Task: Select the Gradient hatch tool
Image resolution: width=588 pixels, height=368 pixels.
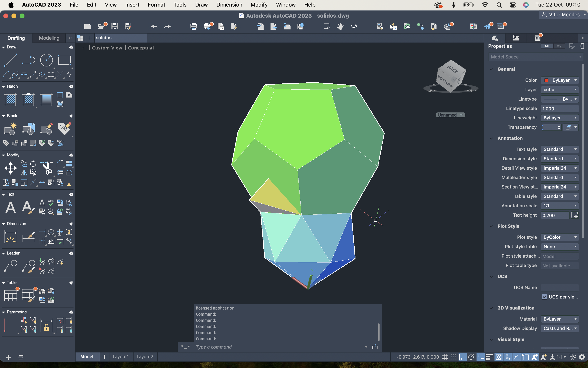Action: tap(46, 99)
